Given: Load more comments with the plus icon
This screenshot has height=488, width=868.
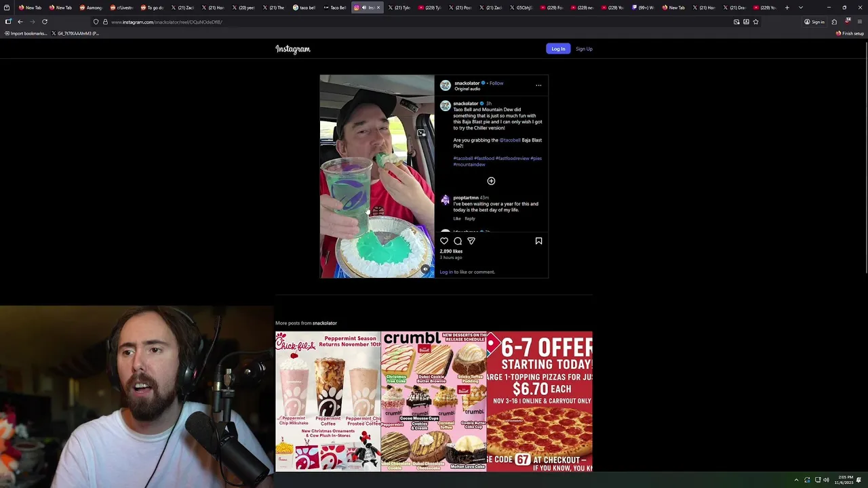Looking at the screenshot, I should (x=491, y=181).
